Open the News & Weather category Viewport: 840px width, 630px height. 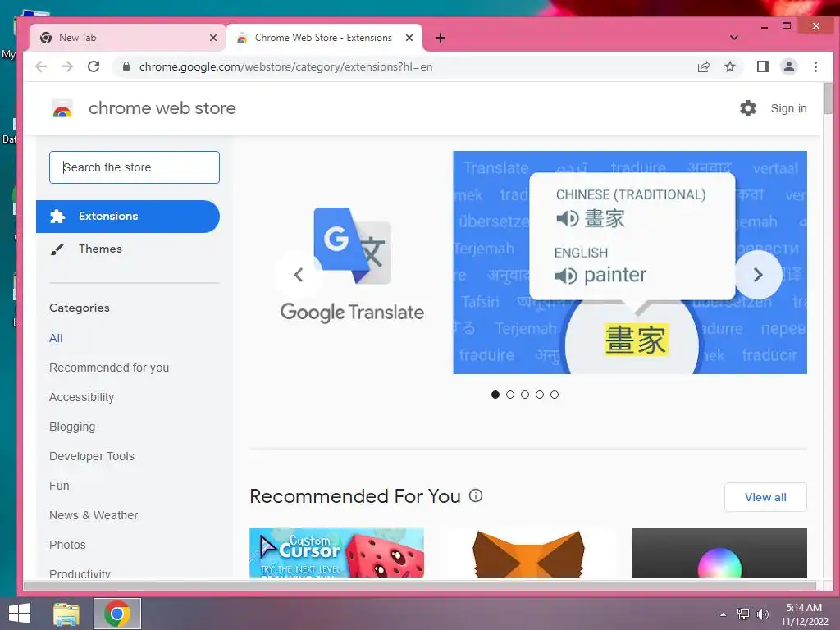(94, 515)
